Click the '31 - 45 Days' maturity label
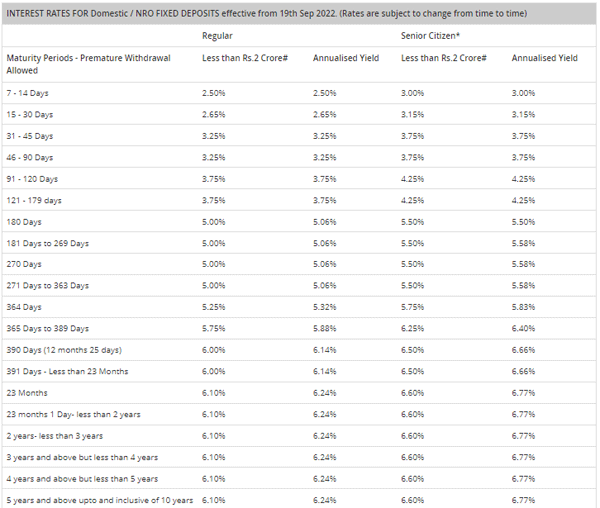600x508 pixels. (30, 136)
